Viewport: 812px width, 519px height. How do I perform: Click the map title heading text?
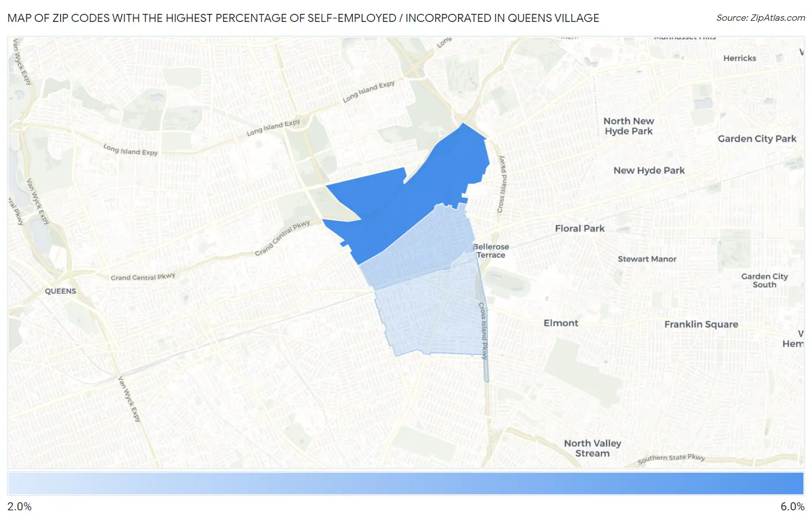click(x=303, y=18)
